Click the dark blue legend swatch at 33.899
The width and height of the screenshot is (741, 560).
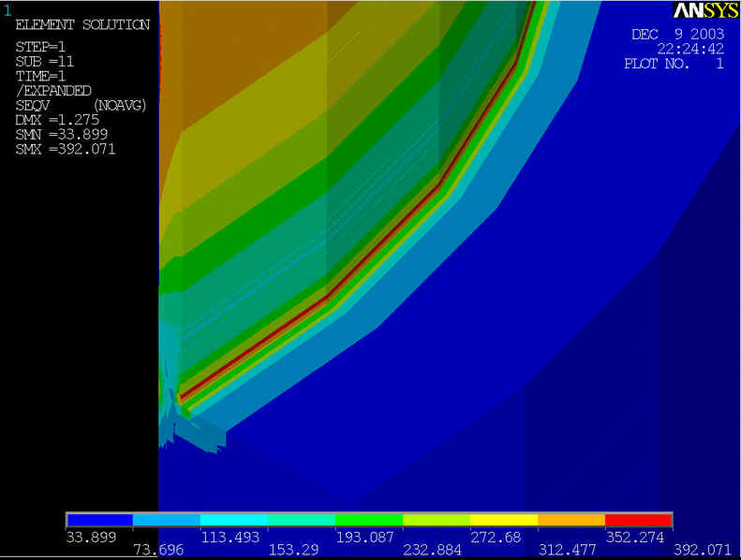[x=99, y=520]
